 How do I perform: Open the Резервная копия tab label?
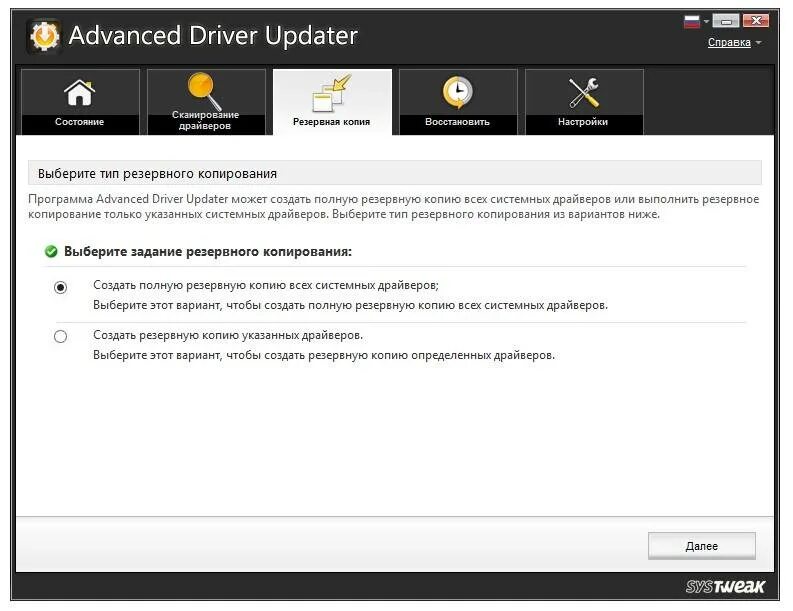pyautogui.click(x=331, y=122)
